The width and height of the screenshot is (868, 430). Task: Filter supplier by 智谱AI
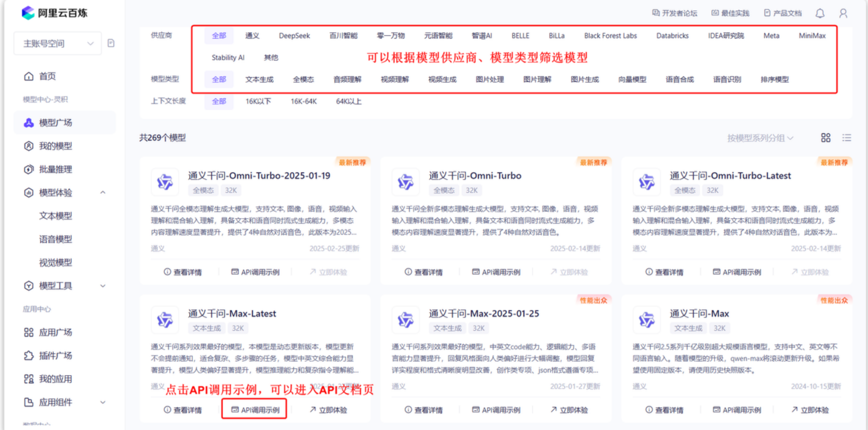(x=482, y=36)
